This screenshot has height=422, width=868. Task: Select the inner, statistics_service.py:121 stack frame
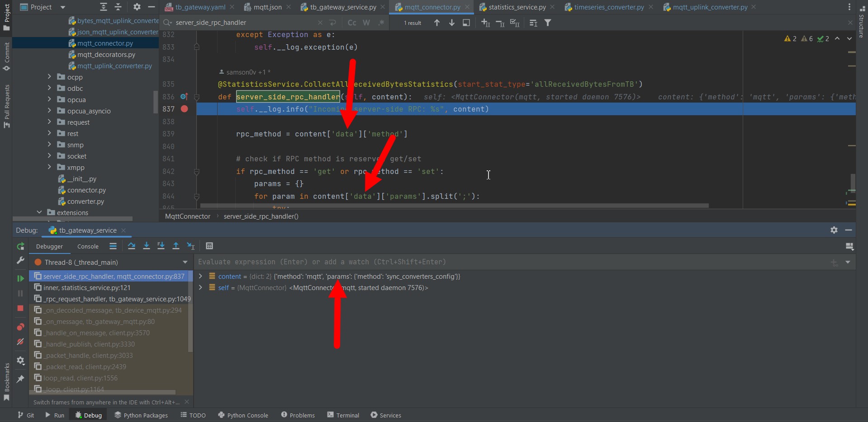pyautogui.click(x=87, y=287)
